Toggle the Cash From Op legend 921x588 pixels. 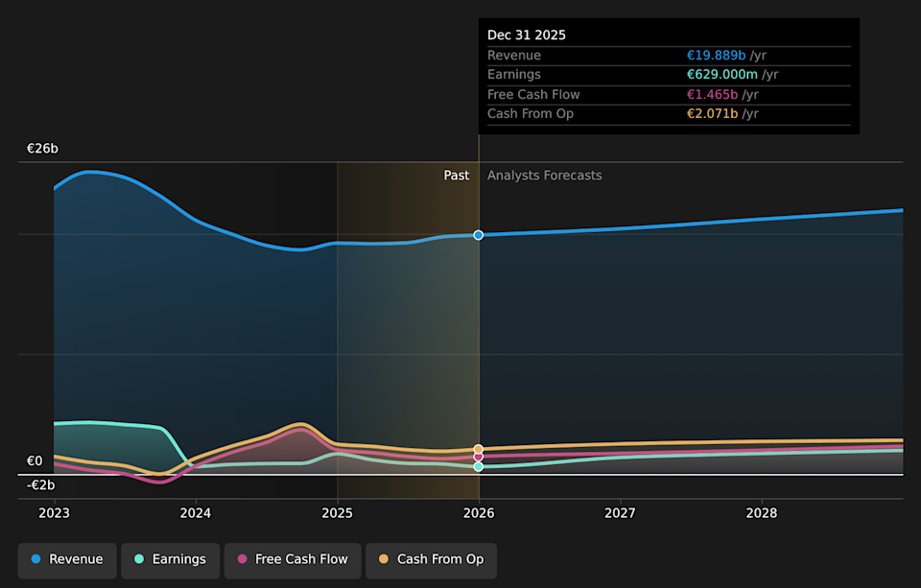click(x=431, y=559)
